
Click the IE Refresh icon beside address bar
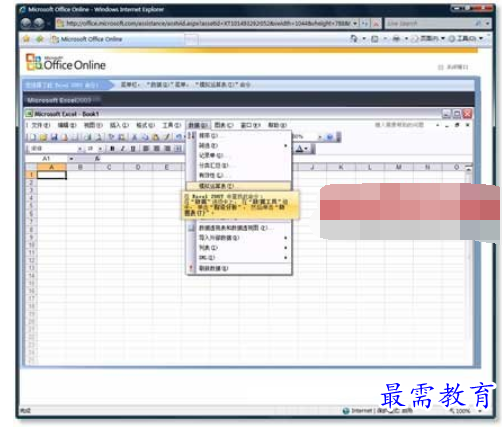pyautogui.click(x=365, y=23)
